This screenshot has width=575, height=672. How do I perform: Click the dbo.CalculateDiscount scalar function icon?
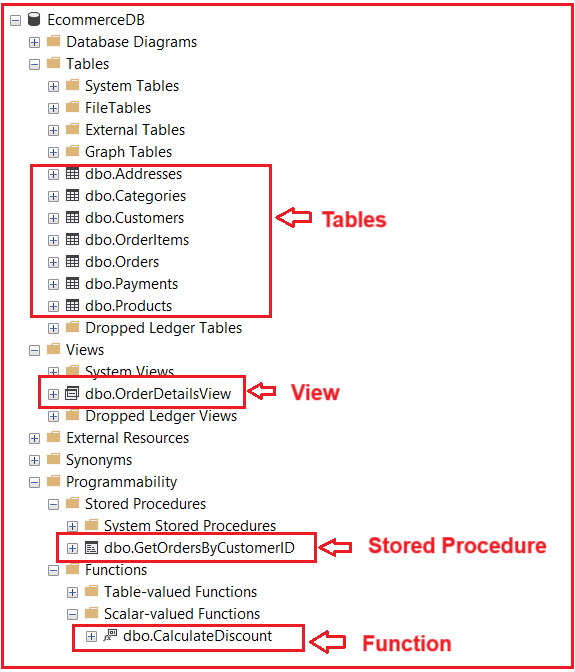(110, 636)
